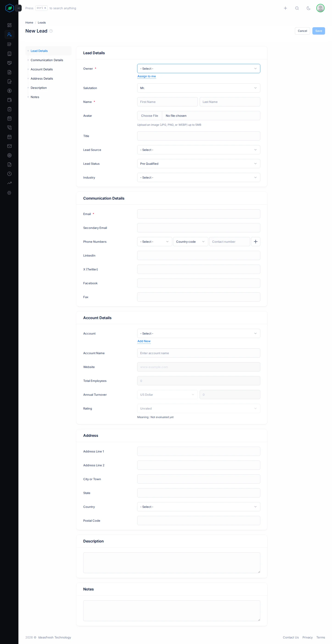Screen dimensions: 332x644
Task: Add another phone number with plus button
Action: pyautogui.click(x=255, y=242)
